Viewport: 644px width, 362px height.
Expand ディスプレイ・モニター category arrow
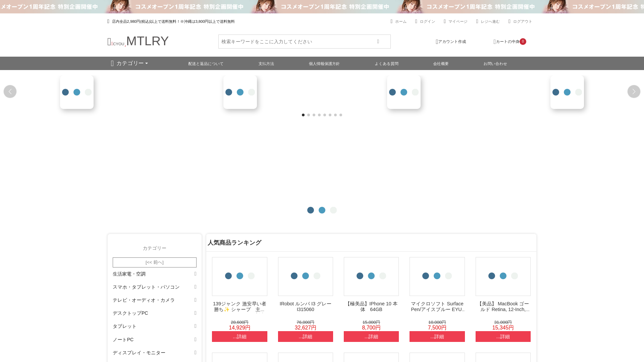pyautogui.click(x=195, y=353)
